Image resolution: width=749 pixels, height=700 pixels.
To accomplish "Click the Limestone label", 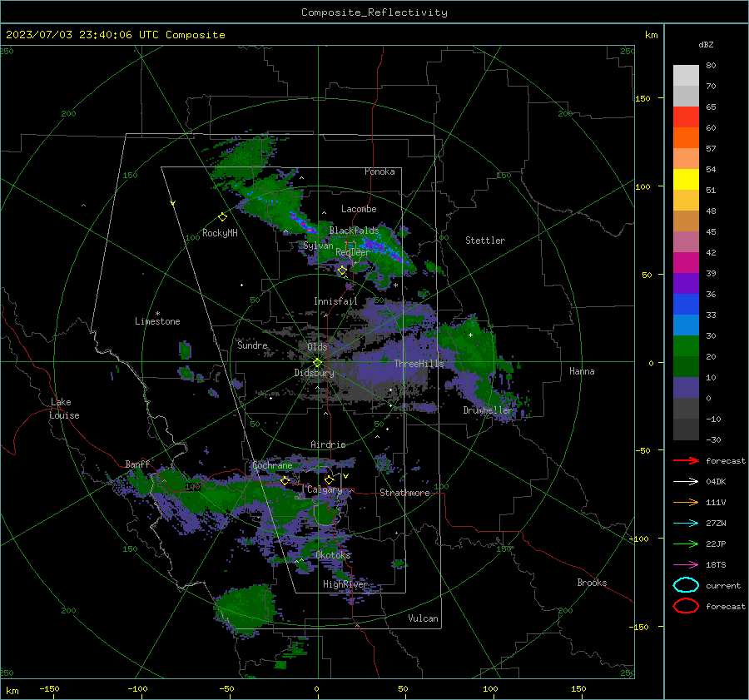I will pyautogui.click(x=157, y=321).
